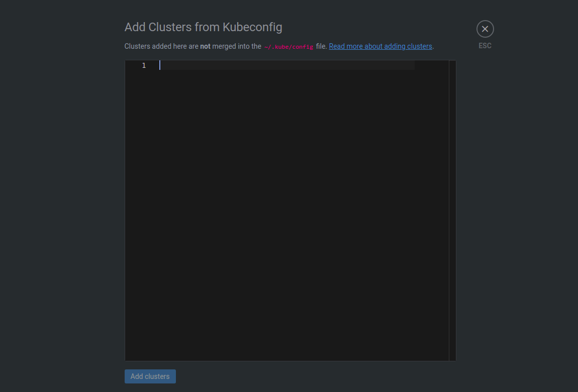Close the Add Clusters dialog with X icon
This screenshot has height=392, width=578.
point(485,29)
